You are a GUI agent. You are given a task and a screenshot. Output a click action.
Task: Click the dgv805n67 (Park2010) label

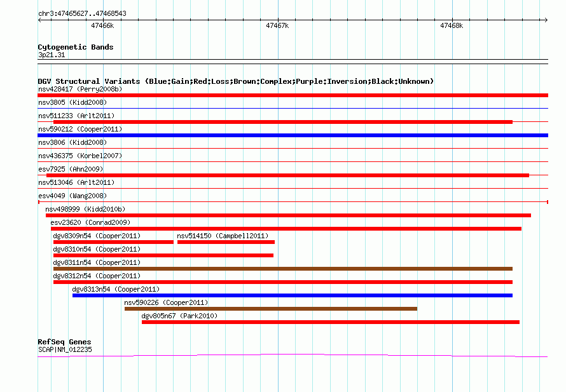(x=179, y=316)
